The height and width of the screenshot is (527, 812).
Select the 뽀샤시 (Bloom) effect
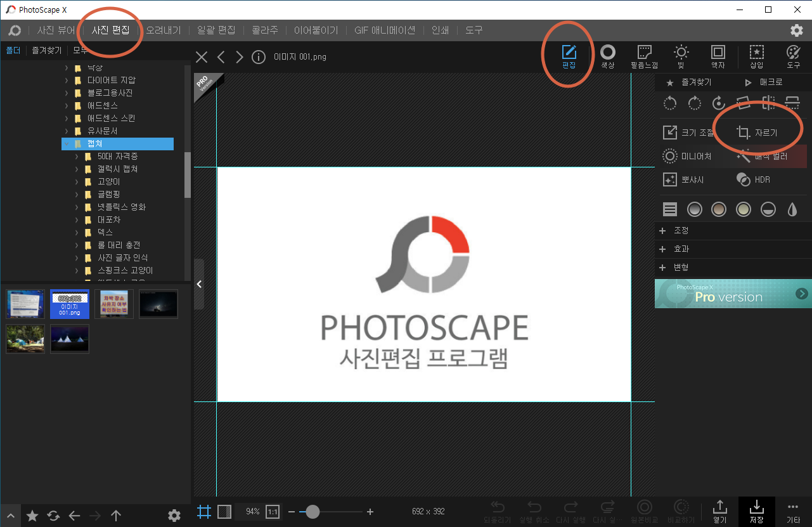coord(683,179)
